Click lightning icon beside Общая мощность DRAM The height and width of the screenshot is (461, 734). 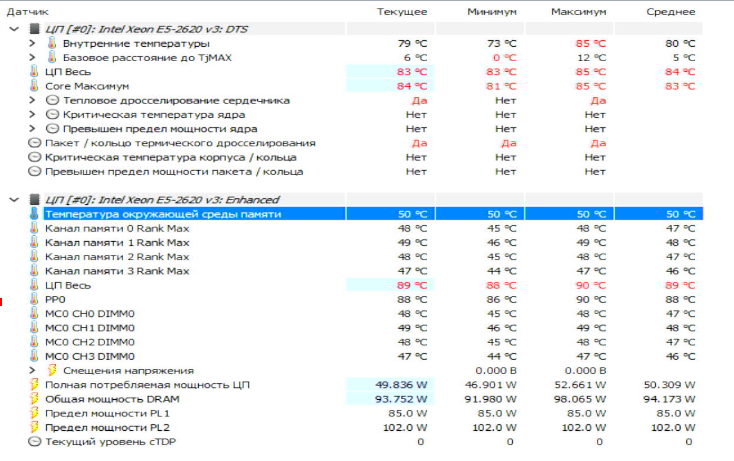[x=34, y=399]
